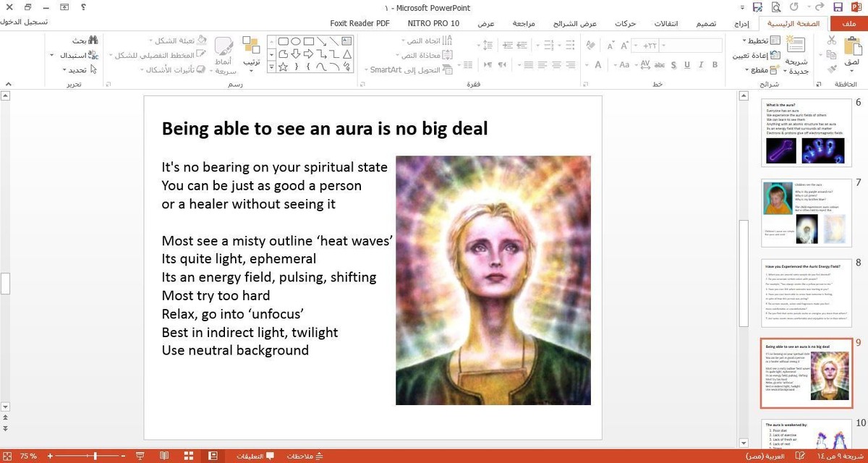Toggle Normal view button in status bar
Image resolution: width=868 pixels, height=463 pixels.
[x=213, y=456]
